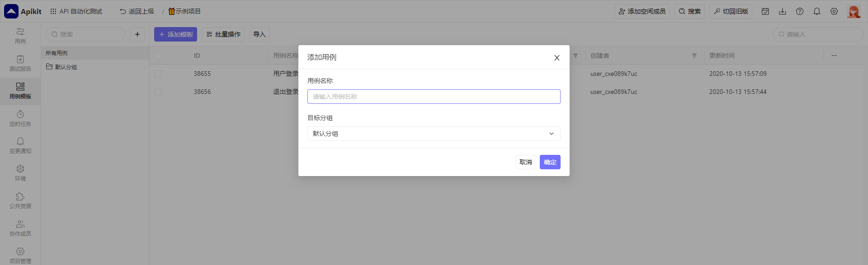Switch to 测试报告 in the sidebar

20,63
